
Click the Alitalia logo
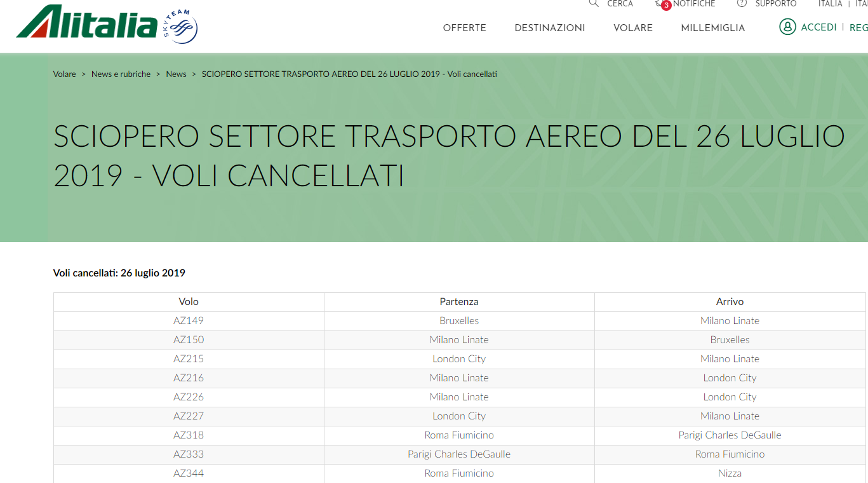(87, 23)
